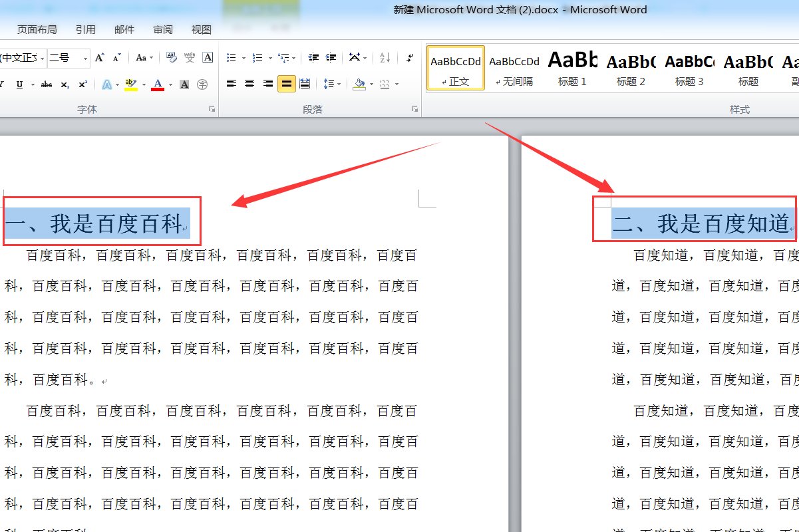This screenshot has height=532, width=799.
Task: Apply superscript formatting
Action: pos(84,84)
